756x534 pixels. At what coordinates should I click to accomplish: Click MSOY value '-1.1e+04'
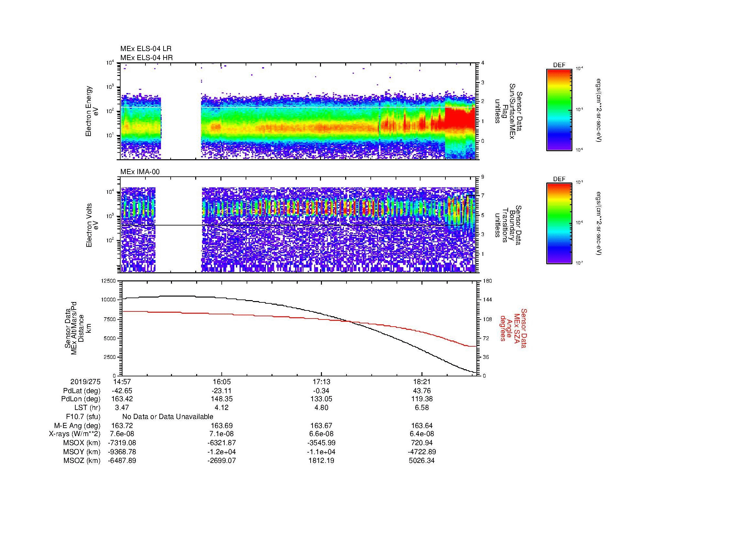[321, 452]
